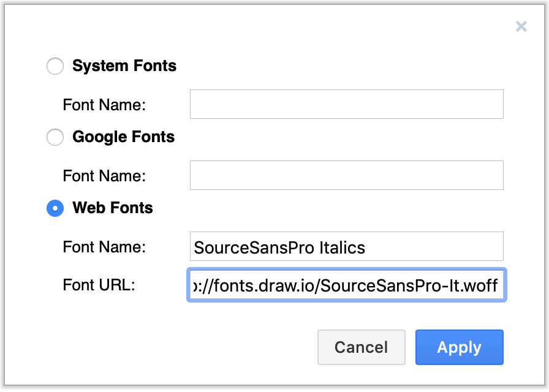Click the Web Fonts label text
This screenshot has width=549, height=392.
coord(113,208)
